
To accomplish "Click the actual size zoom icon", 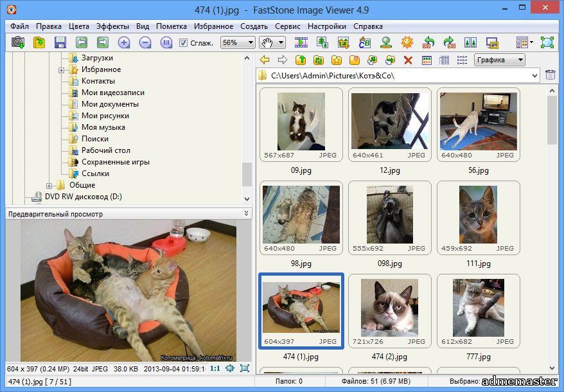I will (166, 43).
